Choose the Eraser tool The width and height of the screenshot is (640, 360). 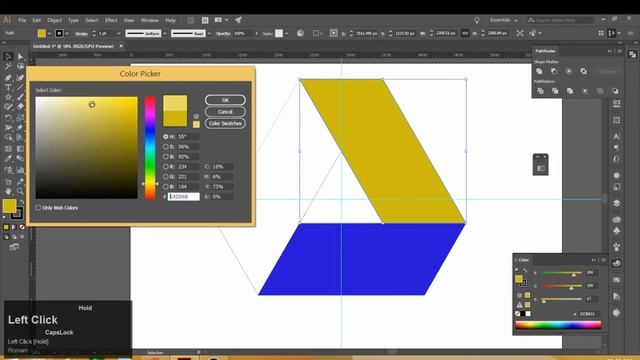point(20,107)
